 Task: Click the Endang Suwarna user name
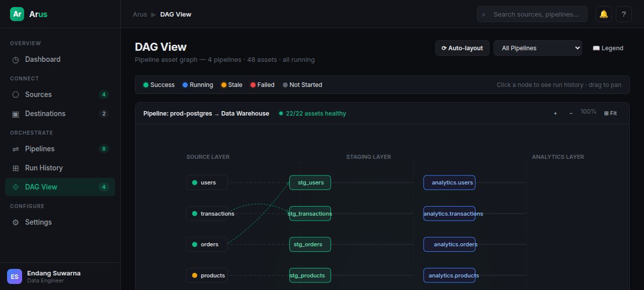click(x=54, y=273)
